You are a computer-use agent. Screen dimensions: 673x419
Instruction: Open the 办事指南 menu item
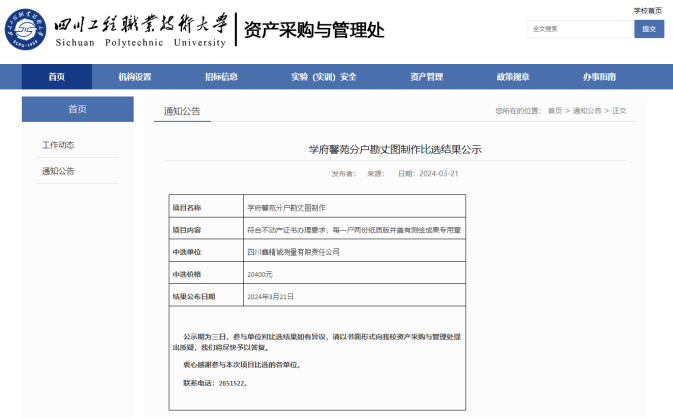pos(599,77)
